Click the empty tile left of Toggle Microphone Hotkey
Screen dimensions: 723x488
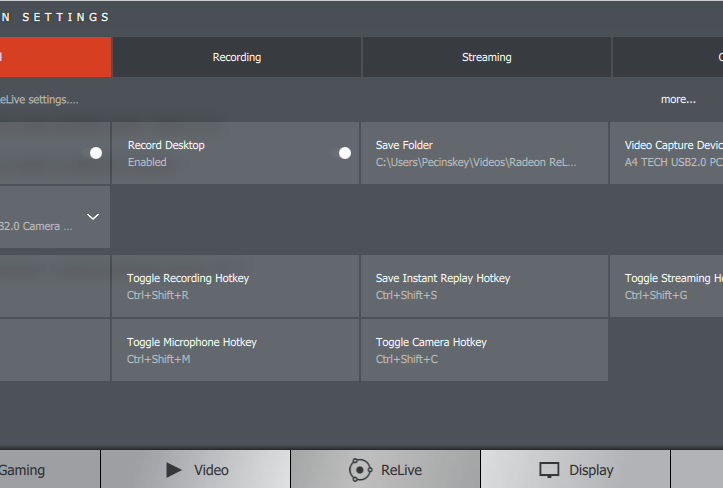click(x=55, y=350)
